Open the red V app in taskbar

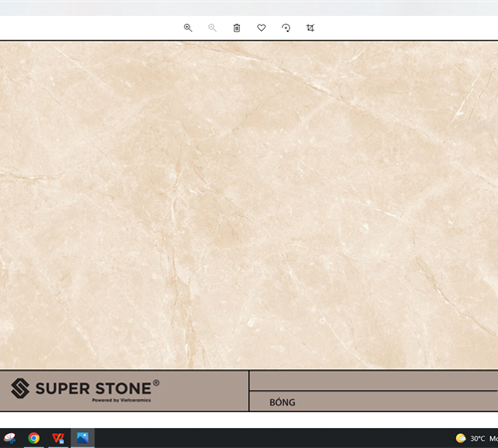[58, 438]
